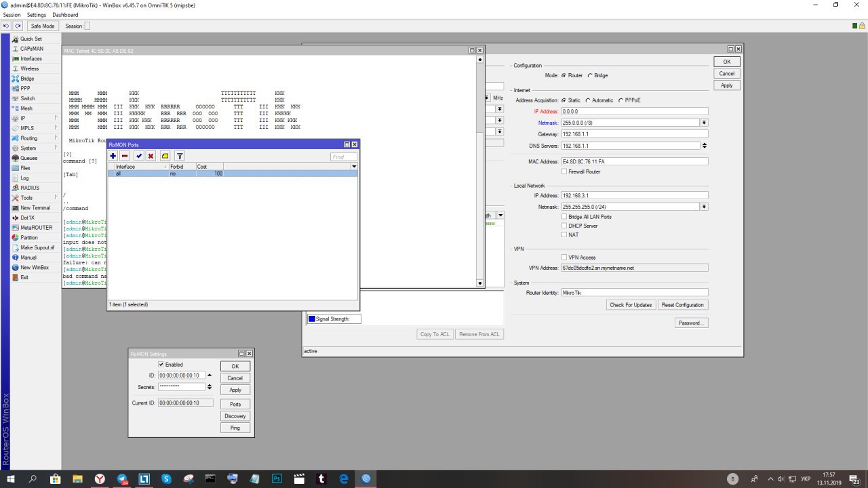Open Quick Set from the sidebar
The height and width of the screenshot is (488, 868).
31,39
